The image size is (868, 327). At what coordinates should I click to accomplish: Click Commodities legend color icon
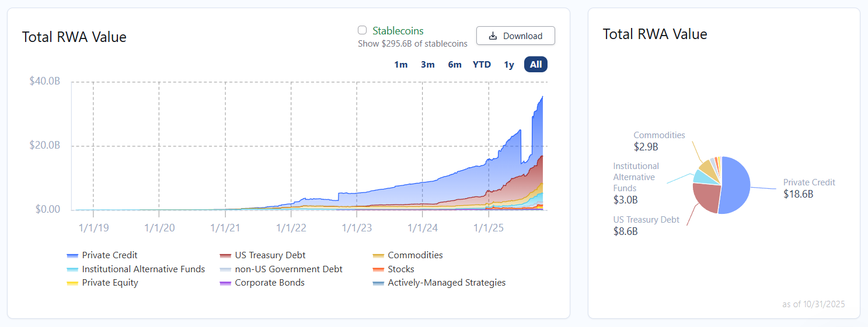[x=378, y=256]
